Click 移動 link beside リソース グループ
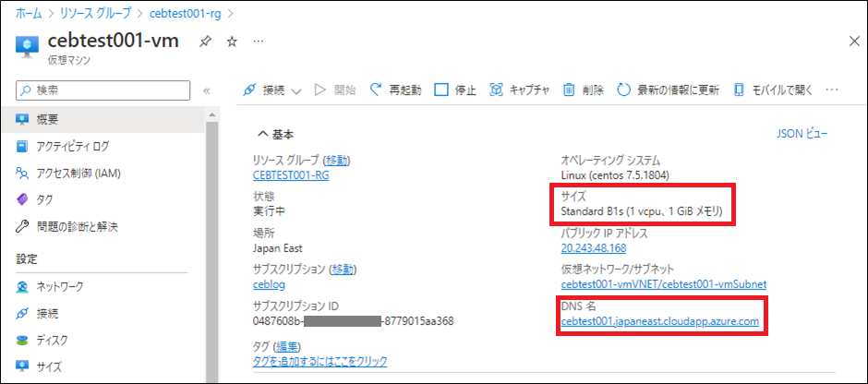 click(x=338, y=161)
